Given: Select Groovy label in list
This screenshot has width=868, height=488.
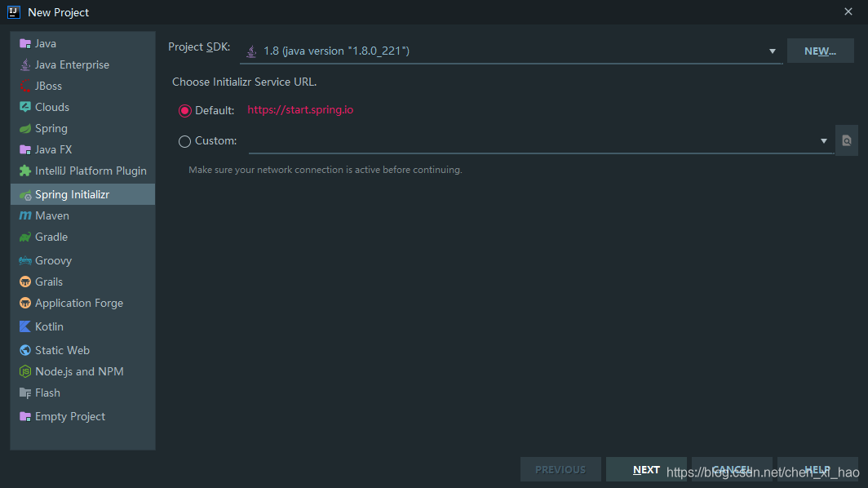Looking at the screenshot, I should (53, 260).
